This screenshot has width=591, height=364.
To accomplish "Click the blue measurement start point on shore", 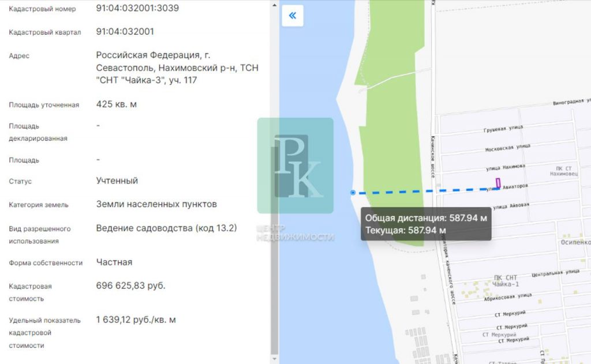I will [x=353, y=193].
